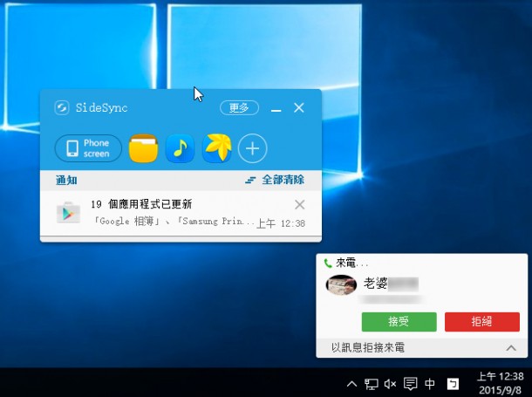Screen dimensions: 532x397
Task: Click the green phone icon beside 來電
Action: coord(328,263)
